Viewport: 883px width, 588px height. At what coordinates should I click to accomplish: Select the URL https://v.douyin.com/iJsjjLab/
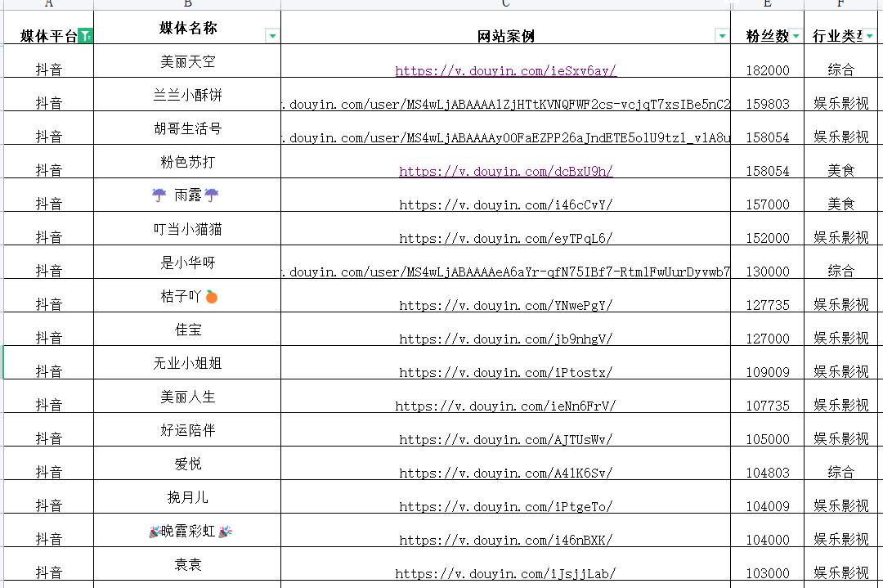pyautogui.click(x=506, y=574)
